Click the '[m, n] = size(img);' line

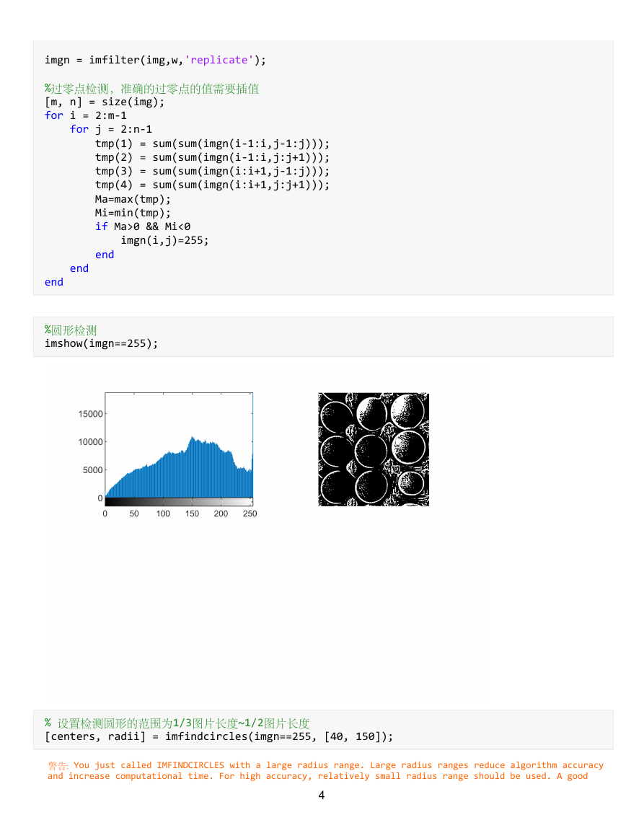[105, 102]
